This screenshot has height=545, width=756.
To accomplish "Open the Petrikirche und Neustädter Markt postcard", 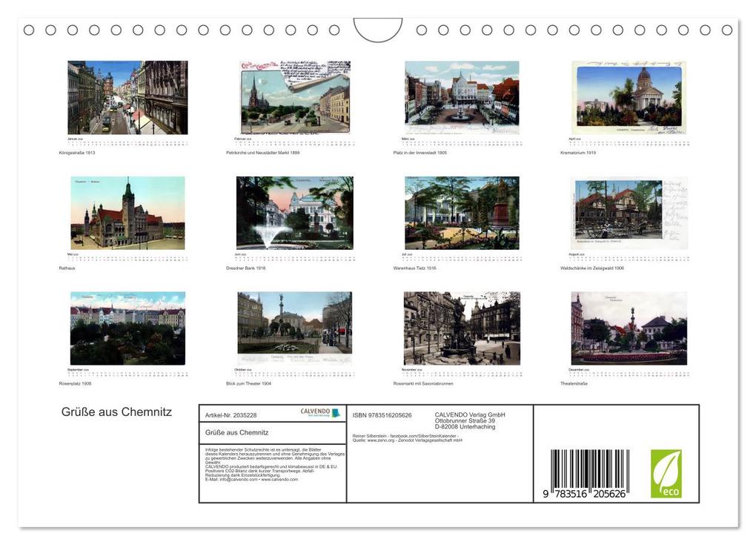I will click(295, 97).
